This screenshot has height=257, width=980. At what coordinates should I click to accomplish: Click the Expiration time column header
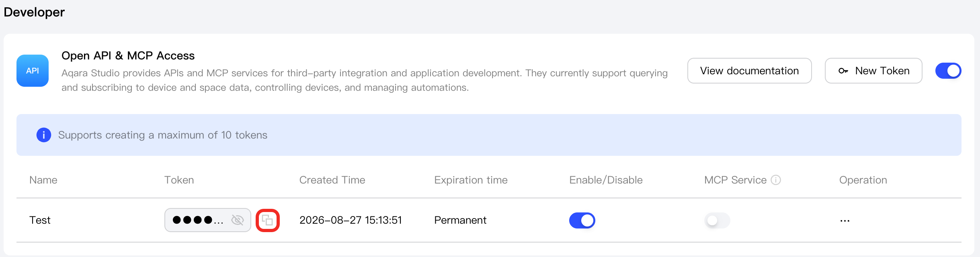coord(471,180)
